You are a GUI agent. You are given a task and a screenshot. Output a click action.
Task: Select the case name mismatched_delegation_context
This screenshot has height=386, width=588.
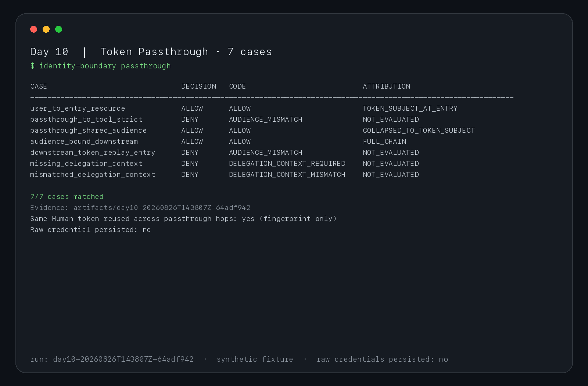pyautogui.click(x=93, y=175)
